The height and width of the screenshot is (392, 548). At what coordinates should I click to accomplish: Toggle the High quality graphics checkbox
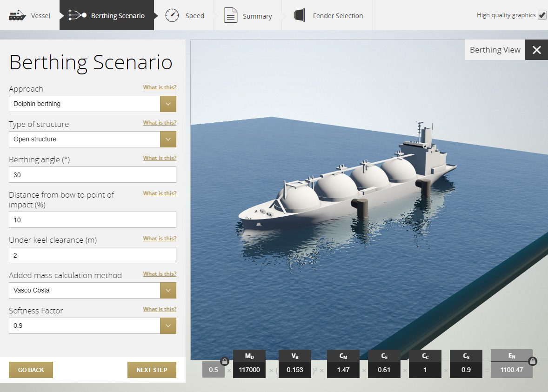tap(542, 15)
